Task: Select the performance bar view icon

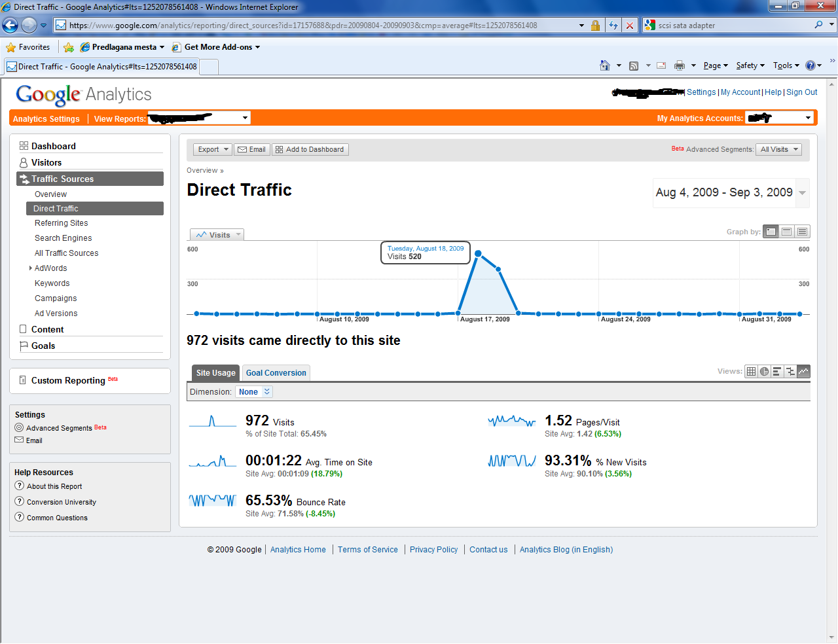Action: click(778, 372)
